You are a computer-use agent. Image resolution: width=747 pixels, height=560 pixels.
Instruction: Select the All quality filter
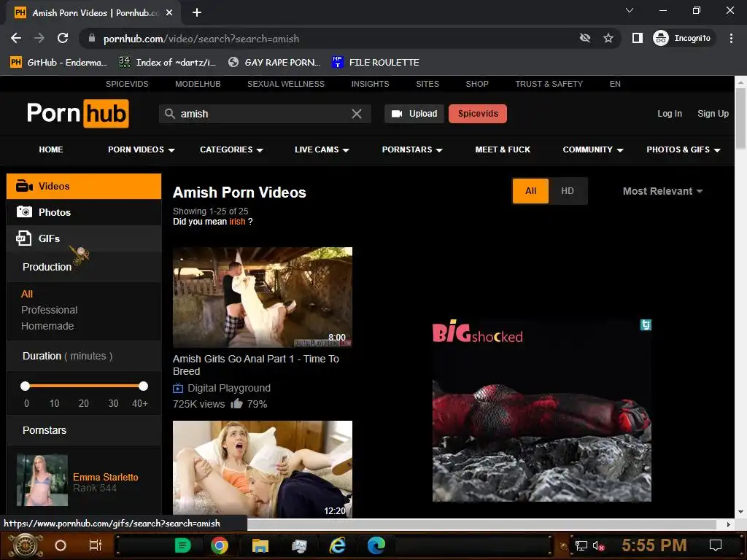[x=531, y=191]
